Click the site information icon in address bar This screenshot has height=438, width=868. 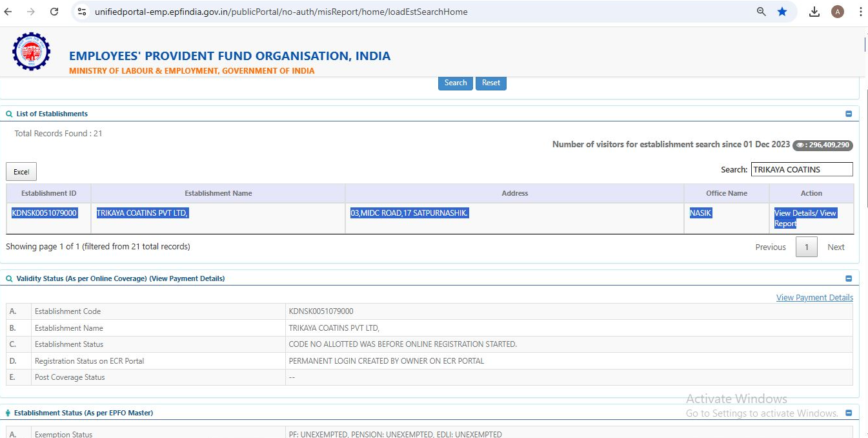click(82, 12)
